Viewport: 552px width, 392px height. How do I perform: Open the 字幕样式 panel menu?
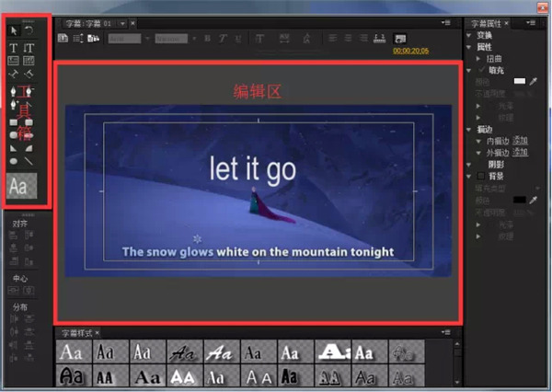445,332
